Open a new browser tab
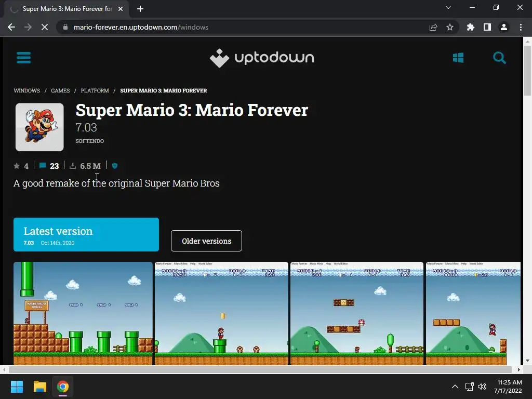Viewport: 532px width, 399px height. [140, 9]
